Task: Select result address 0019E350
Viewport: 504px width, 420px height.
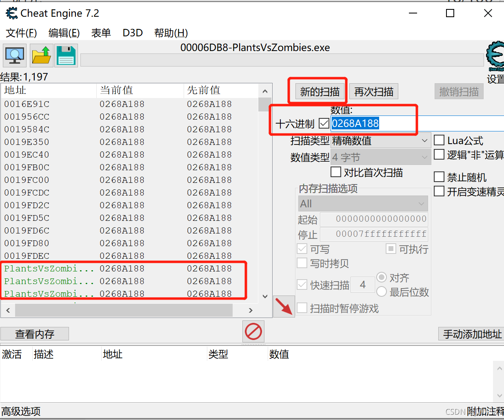Action: coord(27,142)
